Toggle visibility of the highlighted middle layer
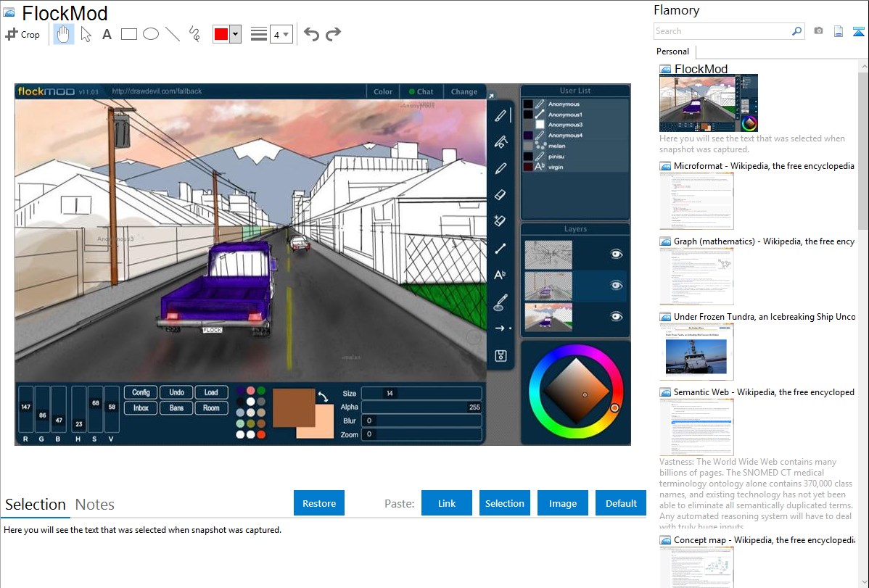 coord(616,286)
